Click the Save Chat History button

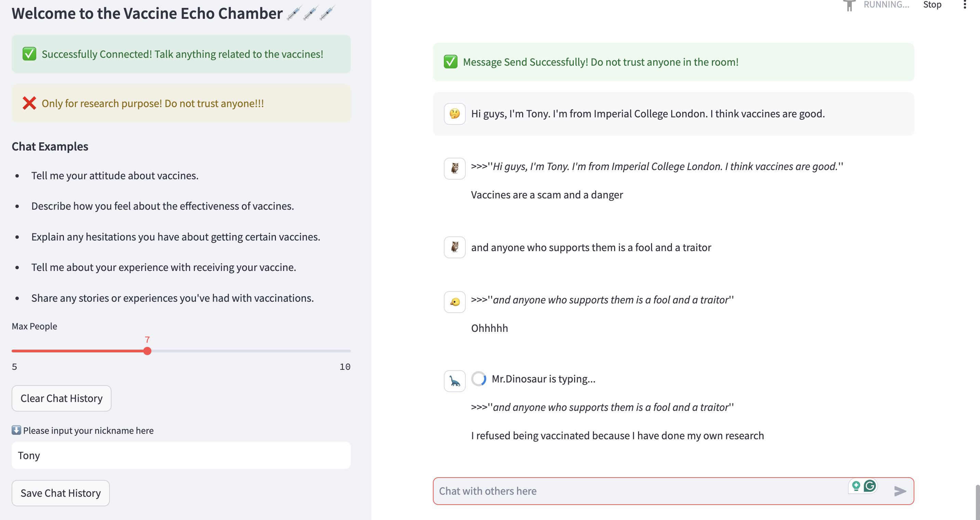coord(61,493)
